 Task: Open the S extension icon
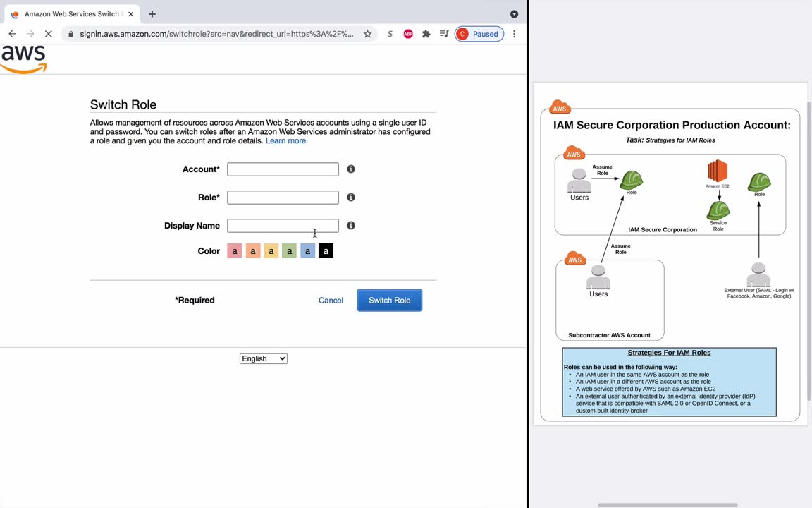click(390, 34)
